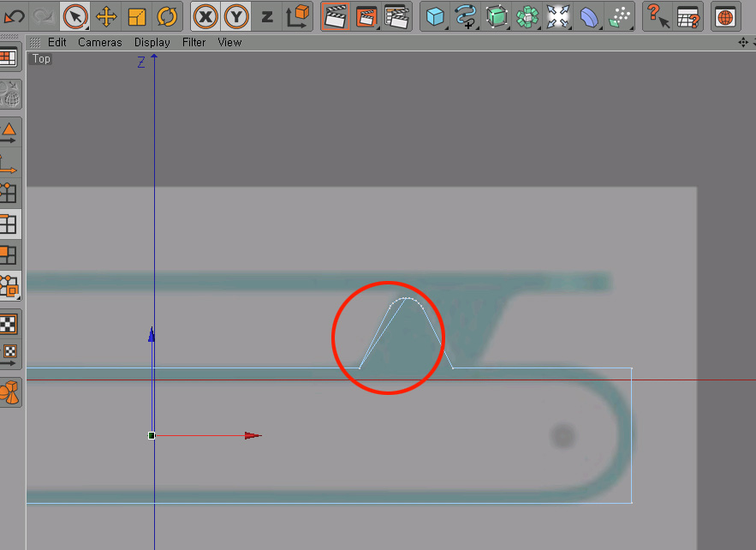Open the Array modeling objects icon
This screenshot has width=756, height=550.
coord(527,17)
